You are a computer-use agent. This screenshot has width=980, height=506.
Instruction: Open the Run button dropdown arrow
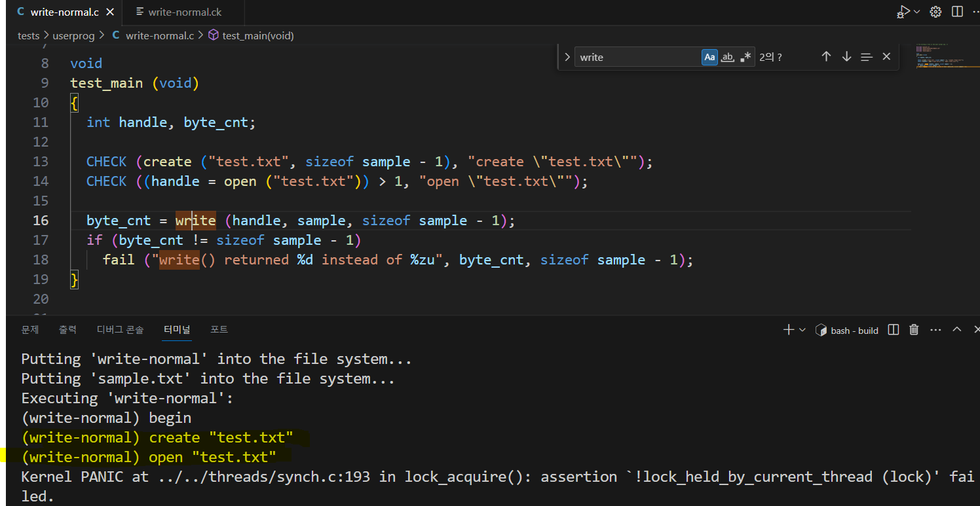tap(916, 11)
